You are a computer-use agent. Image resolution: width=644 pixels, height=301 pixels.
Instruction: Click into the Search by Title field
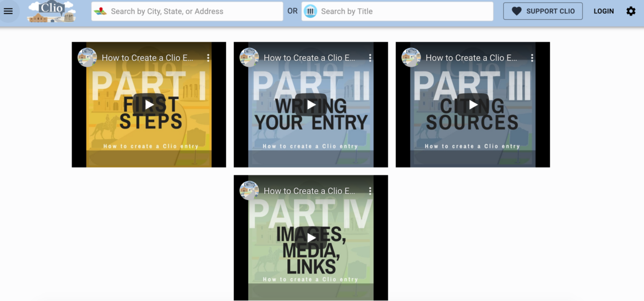[x=402, y=11]
